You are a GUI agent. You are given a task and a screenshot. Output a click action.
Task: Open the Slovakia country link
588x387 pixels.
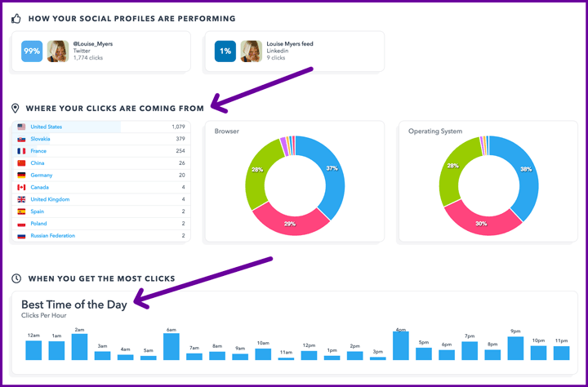tap(40, 139)
